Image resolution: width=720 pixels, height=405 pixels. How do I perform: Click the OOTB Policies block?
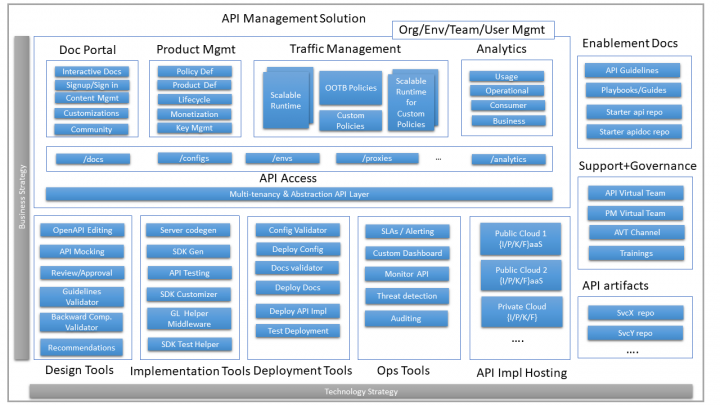(x=350, y=88)
